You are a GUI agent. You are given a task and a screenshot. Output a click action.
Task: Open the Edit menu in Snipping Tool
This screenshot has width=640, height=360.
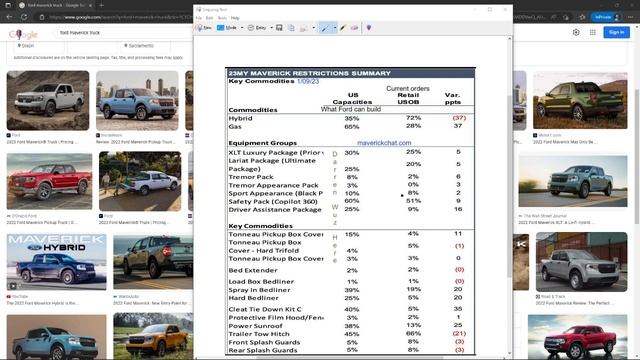point(209,18)
